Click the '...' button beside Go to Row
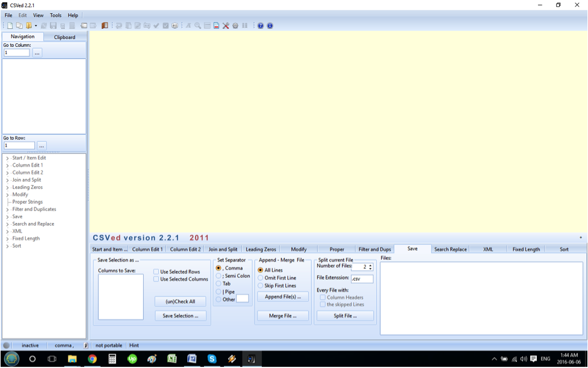 [x=42, y=146]
